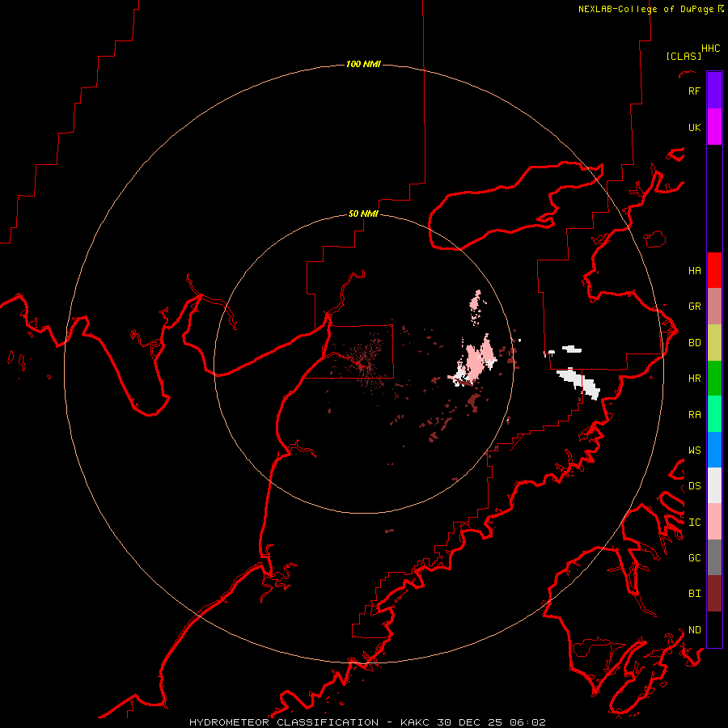The width and height of the screenshot is (728, 728).
Task: Click the RF legend label
Action: (x=694, y=91)
